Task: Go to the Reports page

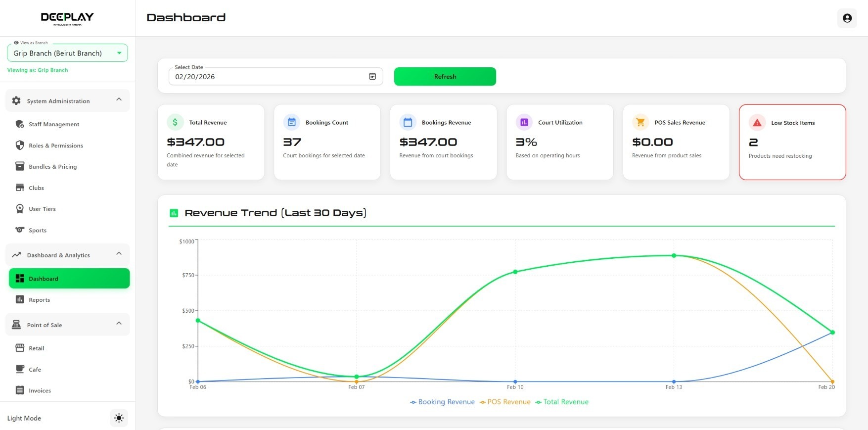Action: tap(69, 300)
